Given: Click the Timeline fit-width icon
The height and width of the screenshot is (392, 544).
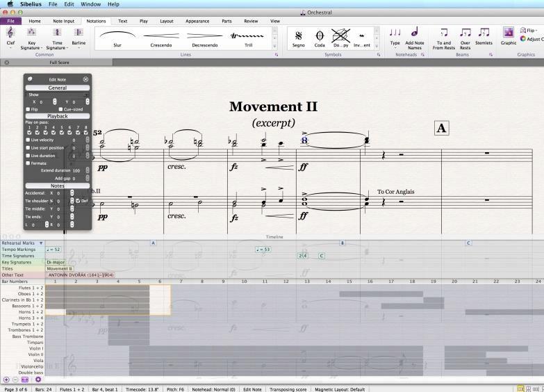Looking at the screenshot, I should pos(25,380).
